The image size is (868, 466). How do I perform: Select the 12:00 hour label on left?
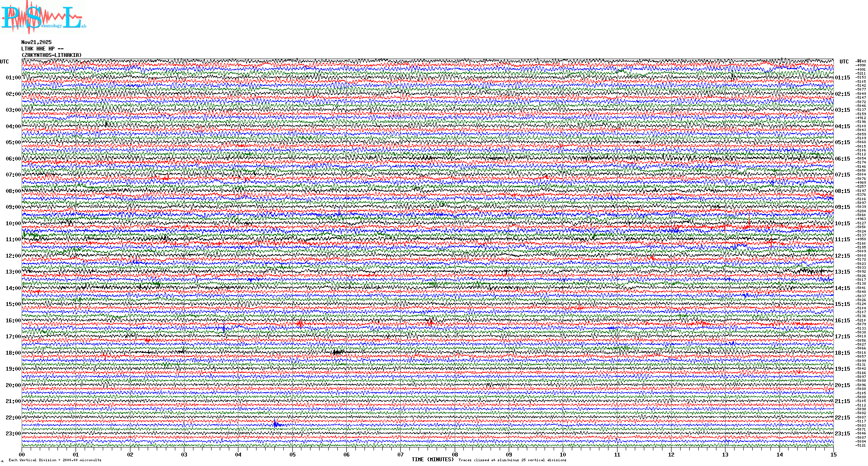[13, 256]
